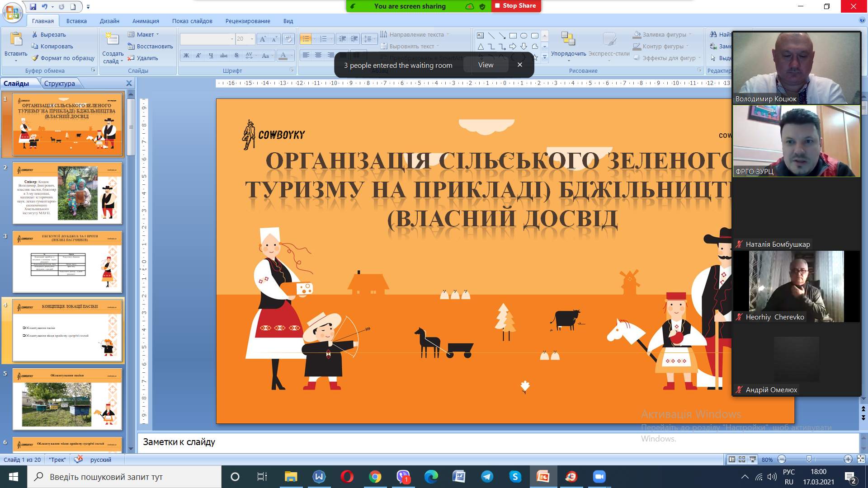Screen dimensions: 868x488
Task: Click View on waiting room notification
Action: (x=486, y=65)
